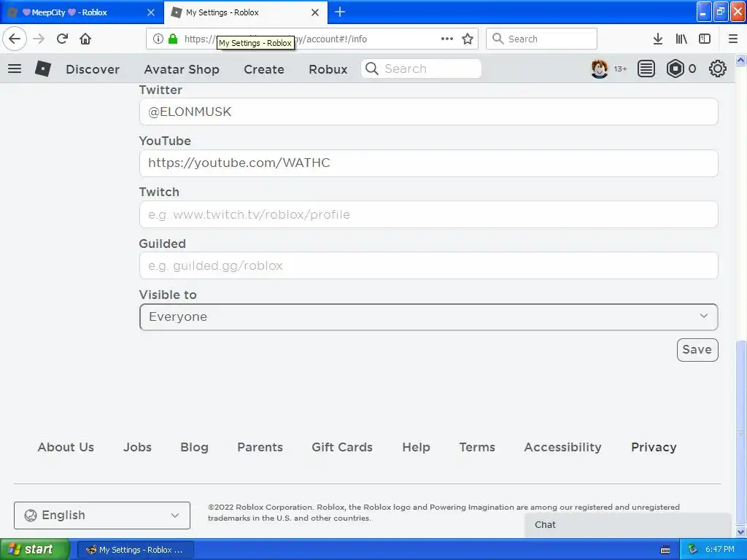
Task: Open the Terms footer link
Action: point(477,447)
